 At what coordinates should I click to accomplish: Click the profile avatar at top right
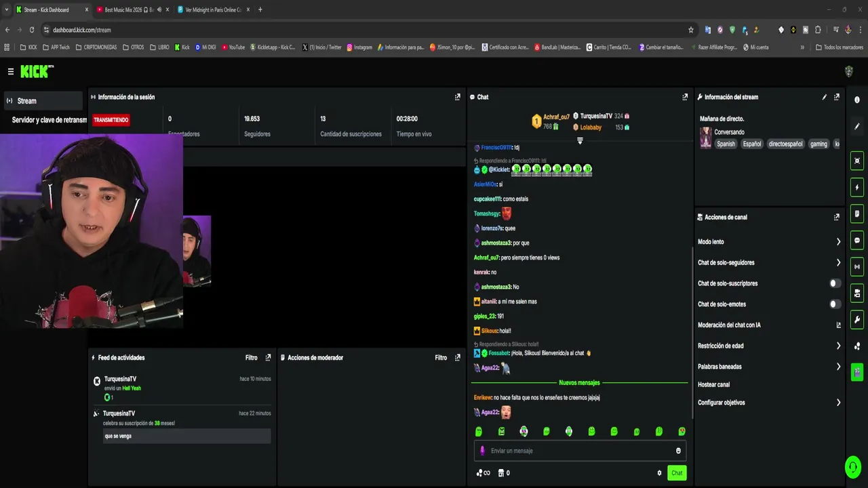point(848,71)
